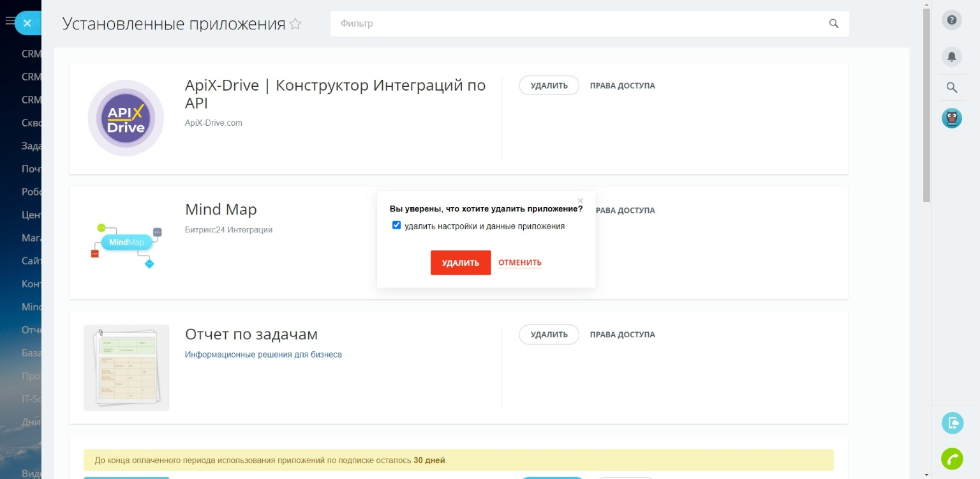980x479 pixels.
Task: Click the Отчет по задачам app thumbnail
Action: pyautogui.click(x=126, y=368)
